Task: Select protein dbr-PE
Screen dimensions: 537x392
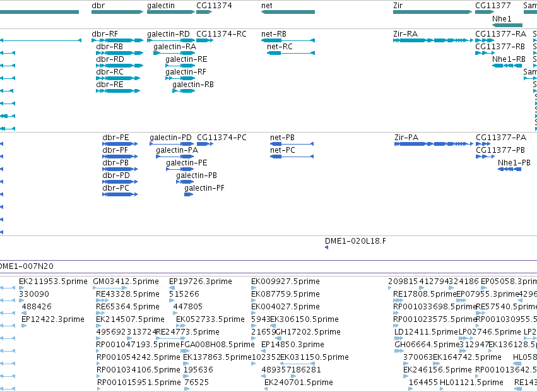Action: 120,145
